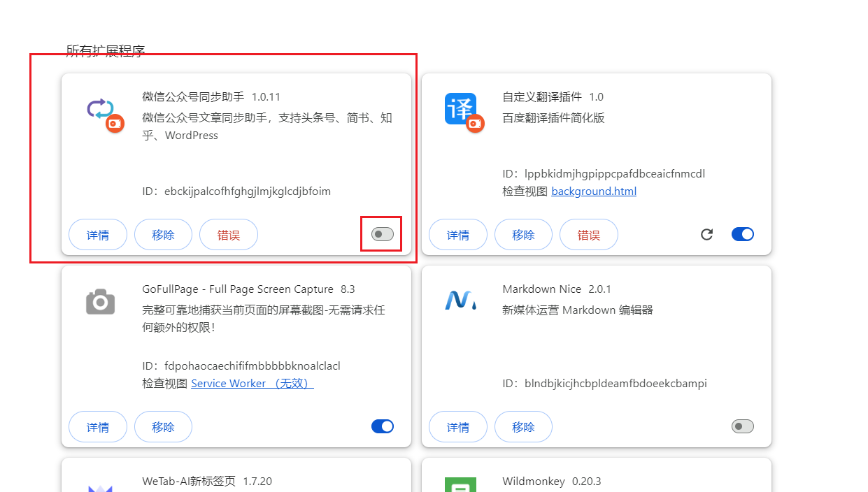Screen dimensions: 868x492
Task: Click the 百度翻译插件简化版 description
Action: [554, 117]
